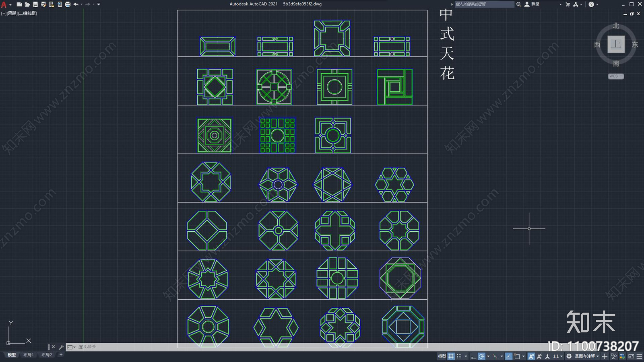Plot the drawing using the printer icon
Image resolution: width=644 pixels, height=362 pixels.
(x=68, y=4)
